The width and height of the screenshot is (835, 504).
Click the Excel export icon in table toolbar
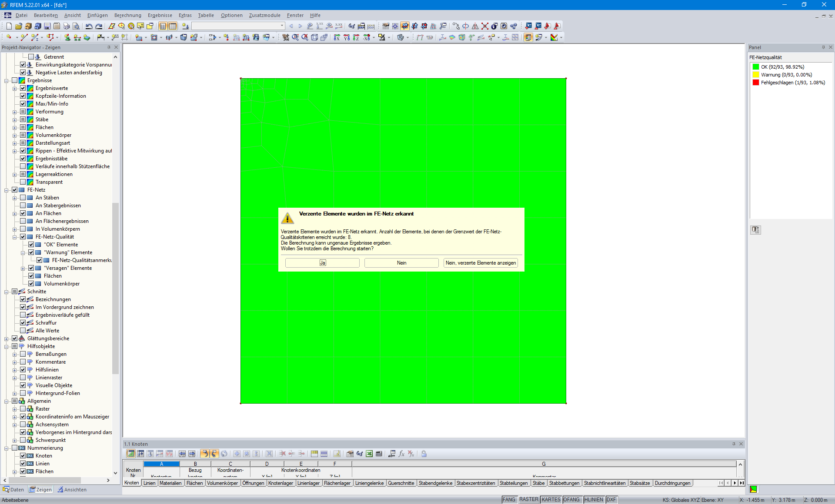coord(369,454)
